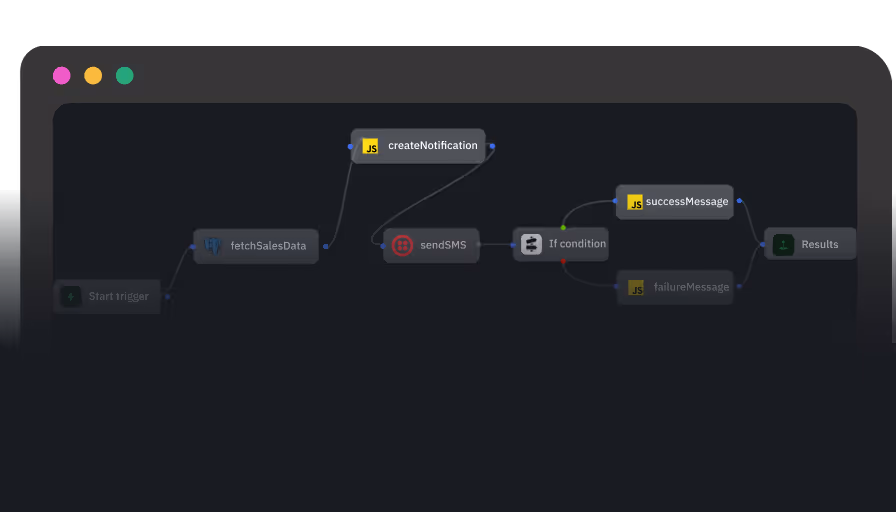
Task: Select the successMessage node label
Action: pyautogui.click(x=687, y=202)
